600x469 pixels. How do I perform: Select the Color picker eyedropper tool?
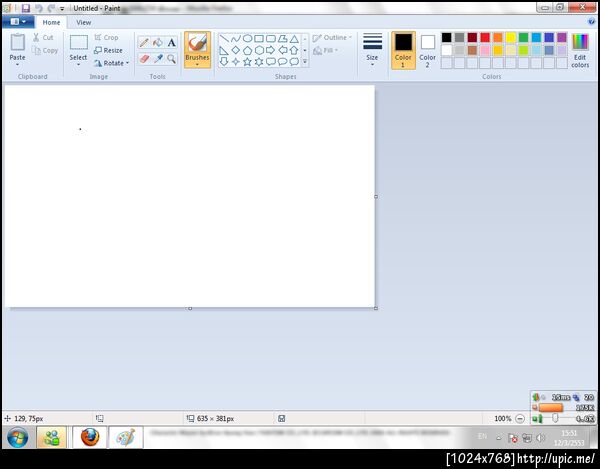158,59
